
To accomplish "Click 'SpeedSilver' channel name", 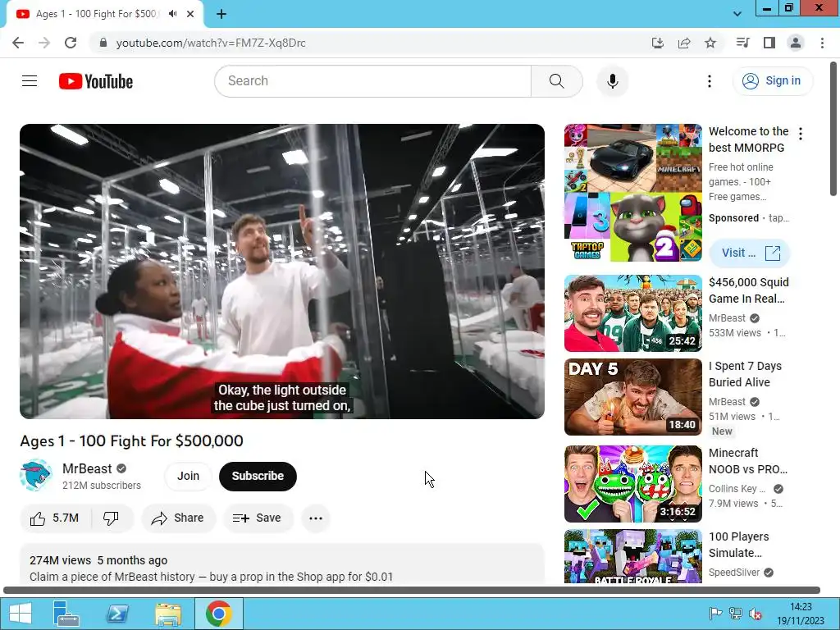I will [734, 572].
